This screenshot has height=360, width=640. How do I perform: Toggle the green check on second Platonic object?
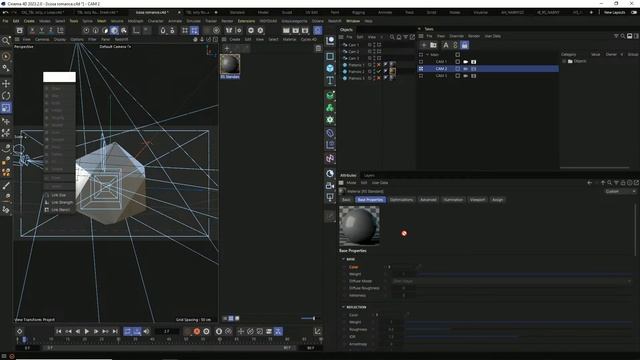click(x=379, y=71)
